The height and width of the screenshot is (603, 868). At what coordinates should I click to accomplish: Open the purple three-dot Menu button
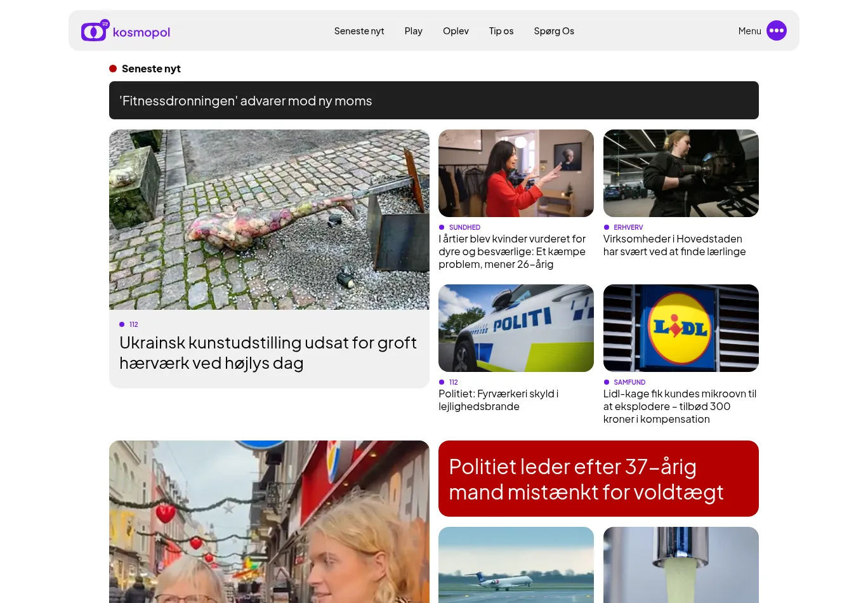coord(776,30)
